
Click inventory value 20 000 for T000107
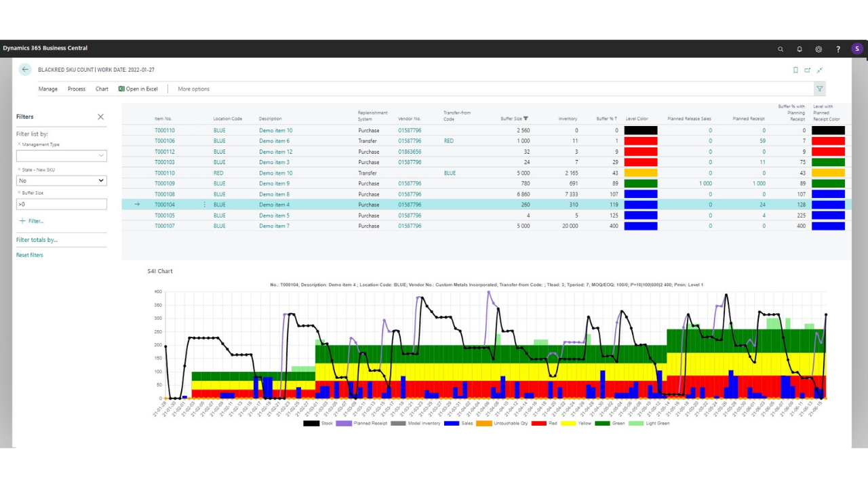click(x=570, y=226)
